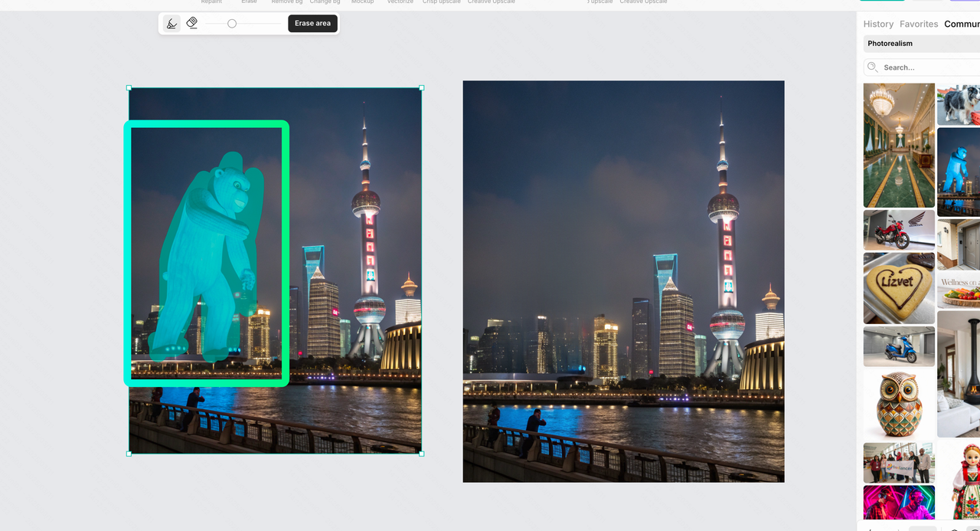Screen dimensions: 980x531
Task: Select the erased result image on canvas
Action: [x=623, y=281]
